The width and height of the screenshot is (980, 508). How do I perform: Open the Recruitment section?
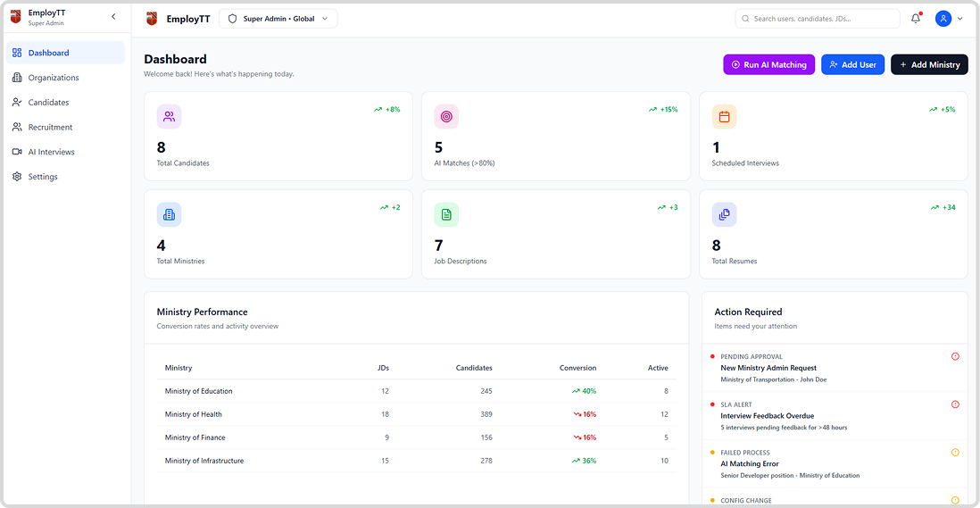tap(65, 127)
